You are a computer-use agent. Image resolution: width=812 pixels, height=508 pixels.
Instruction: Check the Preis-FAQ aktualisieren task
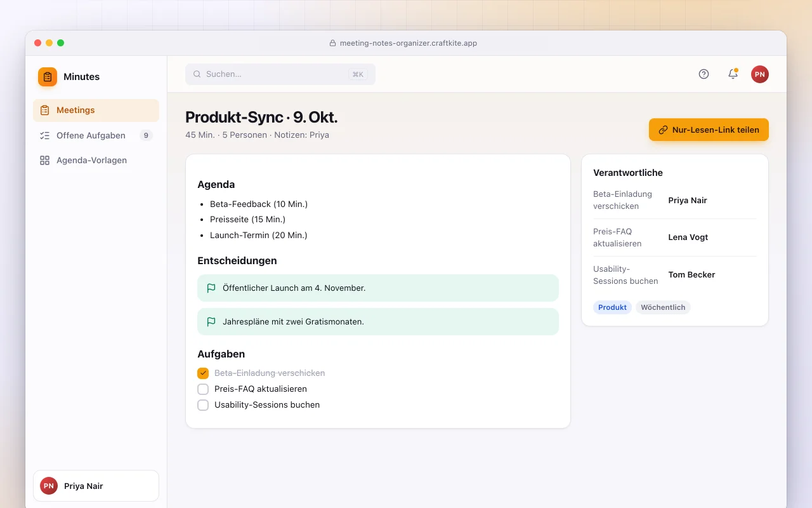(203, 389)
